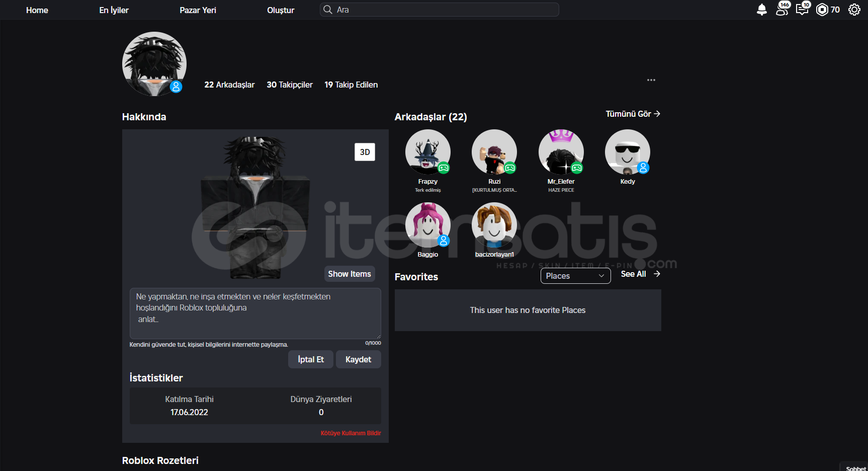Open the notifications bell icon
The image size is (868, 471).
coord(762,10)
